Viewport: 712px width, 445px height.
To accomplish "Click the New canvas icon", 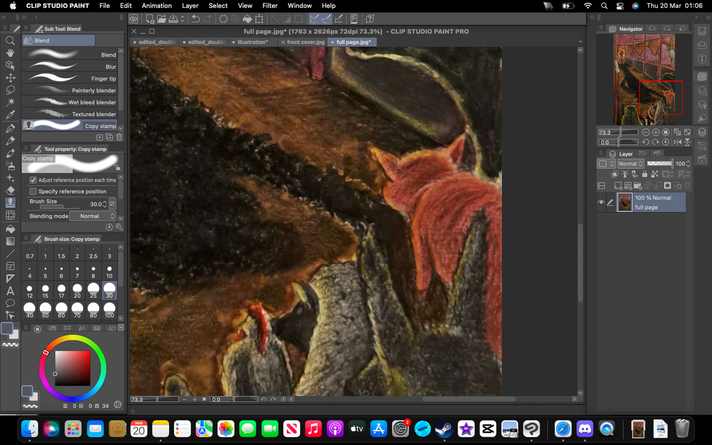I will tap(149, 19).
